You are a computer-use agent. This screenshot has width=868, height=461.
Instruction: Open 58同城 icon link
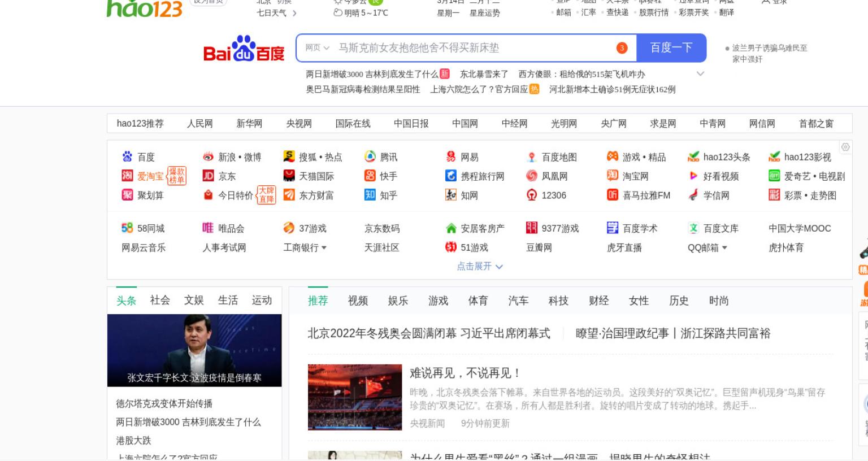click(127, 228)
